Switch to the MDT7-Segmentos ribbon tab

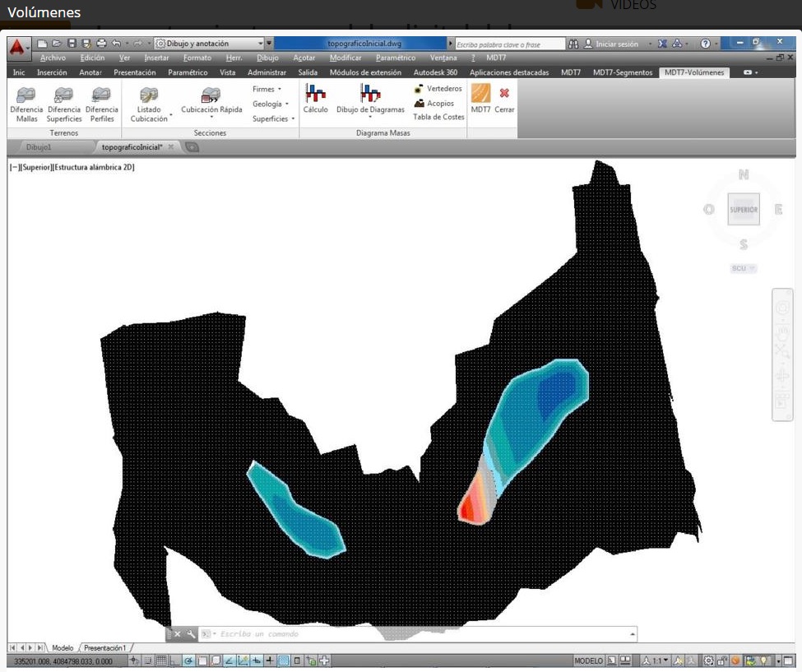point(622,72)
